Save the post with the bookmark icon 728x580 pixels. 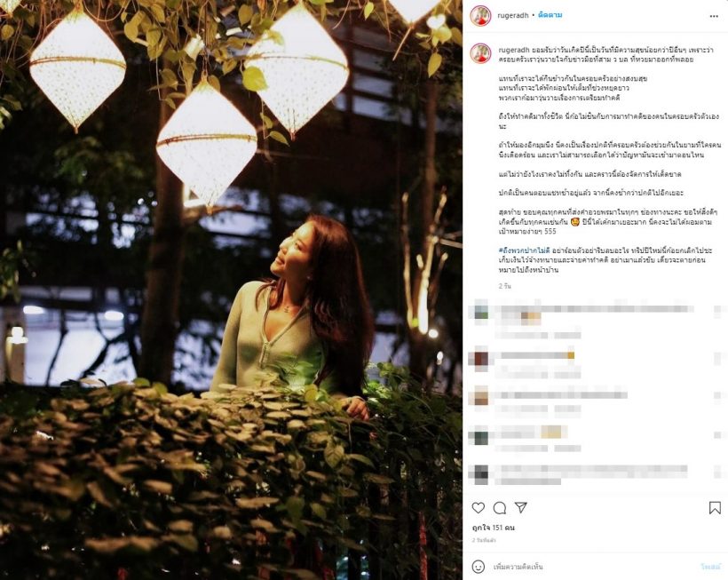[715, 507]
